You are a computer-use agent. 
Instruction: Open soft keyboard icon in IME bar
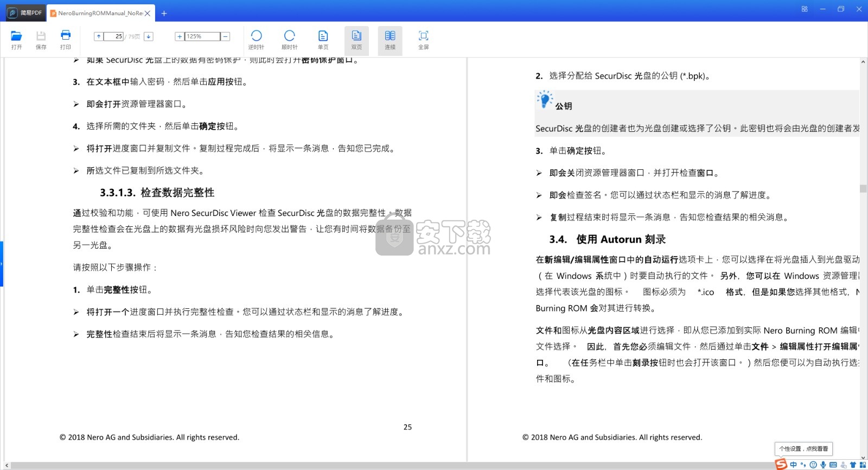833,465
